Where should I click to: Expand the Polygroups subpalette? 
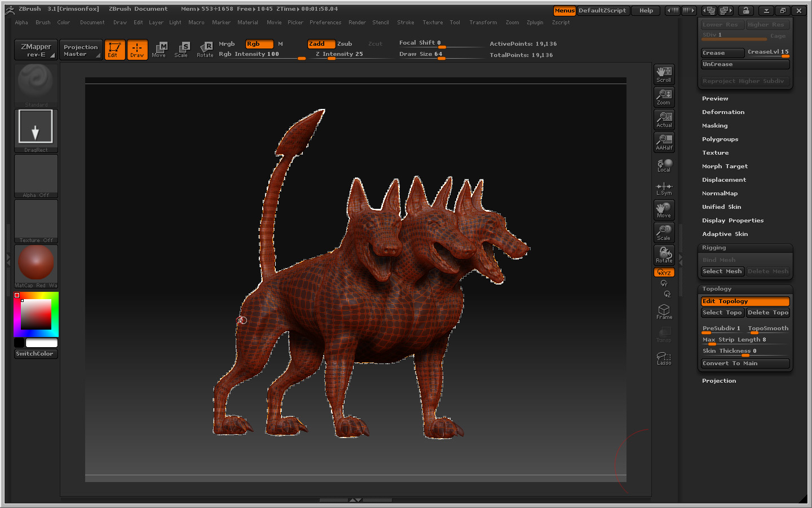pos(720,139)
